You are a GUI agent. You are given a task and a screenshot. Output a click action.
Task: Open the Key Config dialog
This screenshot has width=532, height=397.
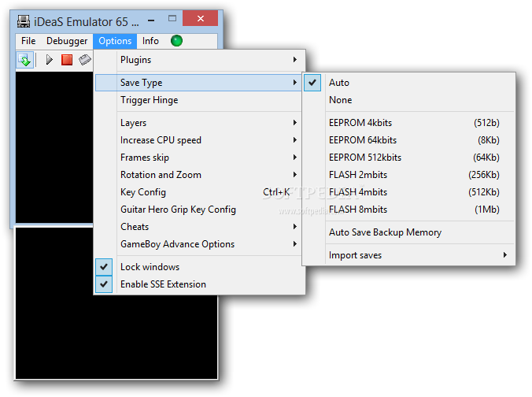[x=199, y=192]
